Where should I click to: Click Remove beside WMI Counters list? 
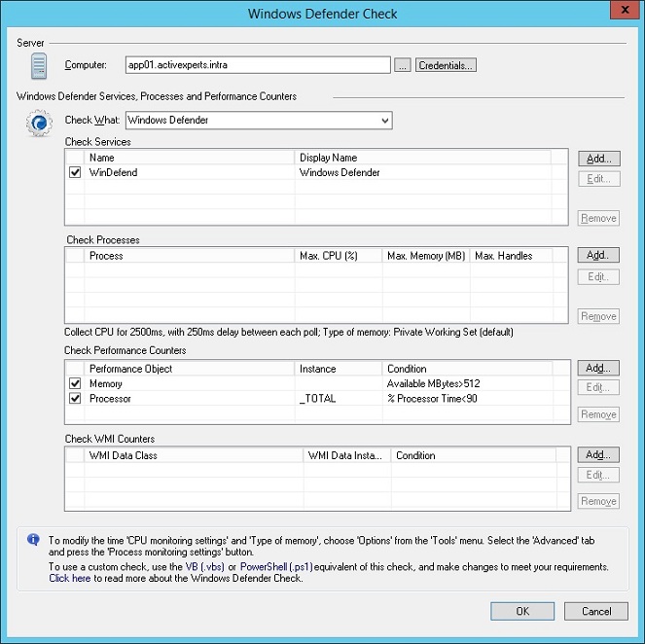pos(598,501)
